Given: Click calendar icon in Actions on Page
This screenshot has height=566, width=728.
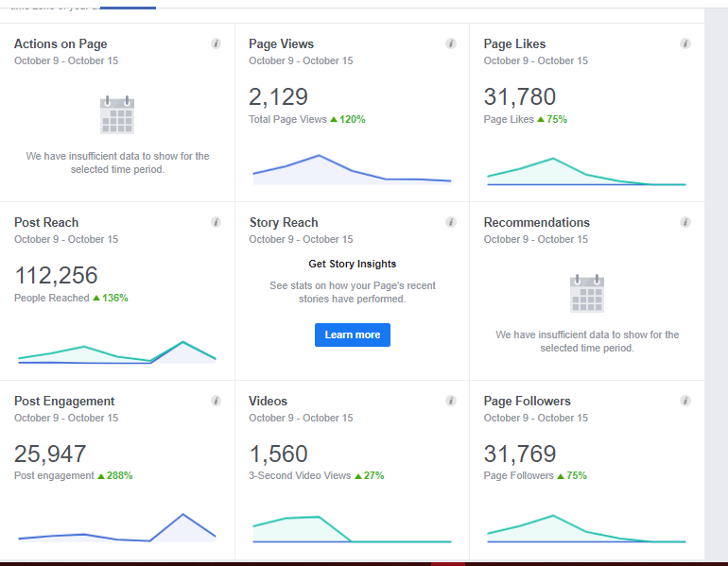Looking at the screenshot, I should [117, 115].
